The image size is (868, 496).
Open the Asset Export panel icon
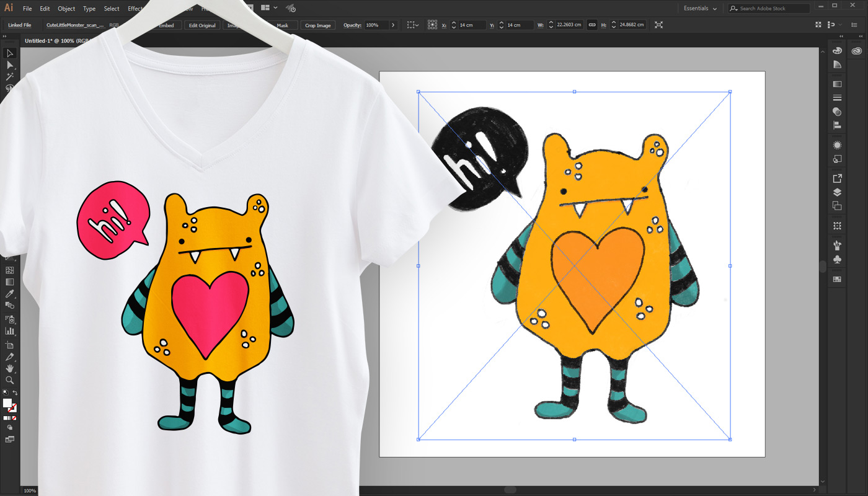[837, 179]
